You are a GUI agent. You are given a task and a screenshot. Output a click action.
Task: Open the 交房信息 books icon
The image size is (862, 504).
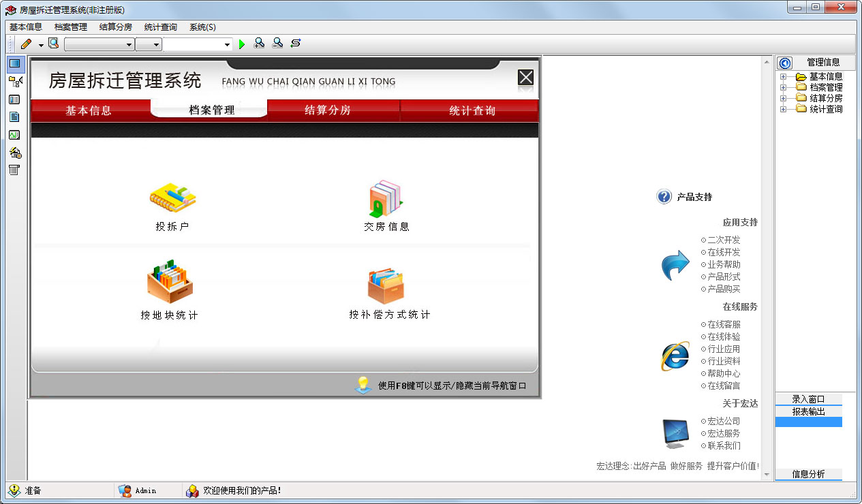tap(386, 198)
